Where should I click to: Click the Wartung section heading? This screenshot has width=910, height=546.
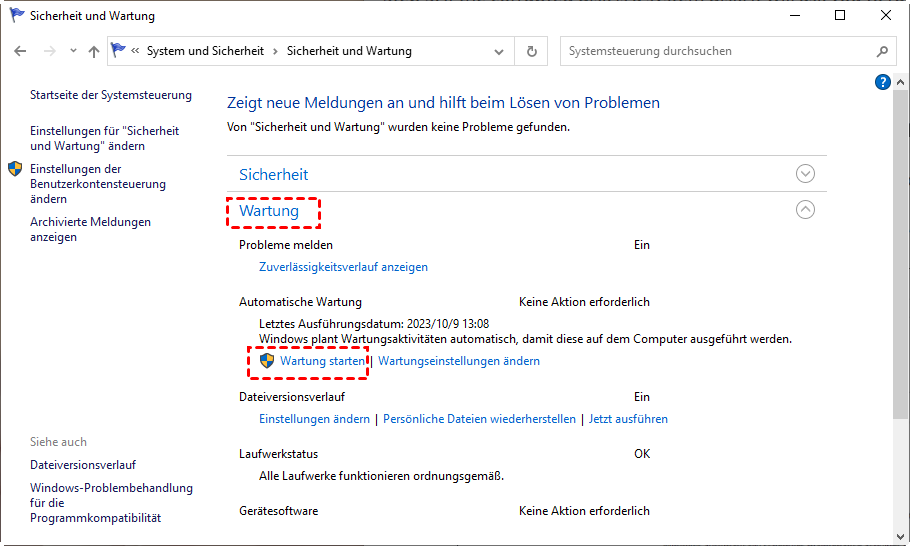pyautogui.click(x=269, y=211)
